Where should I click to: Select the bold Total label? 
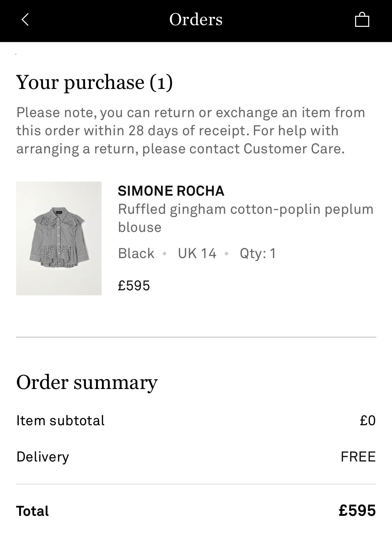coord(33,511)
